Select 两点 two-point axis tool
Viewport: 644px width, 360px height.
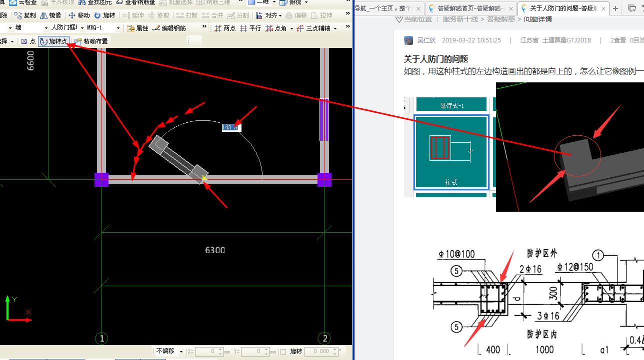[x=225, y=28]
